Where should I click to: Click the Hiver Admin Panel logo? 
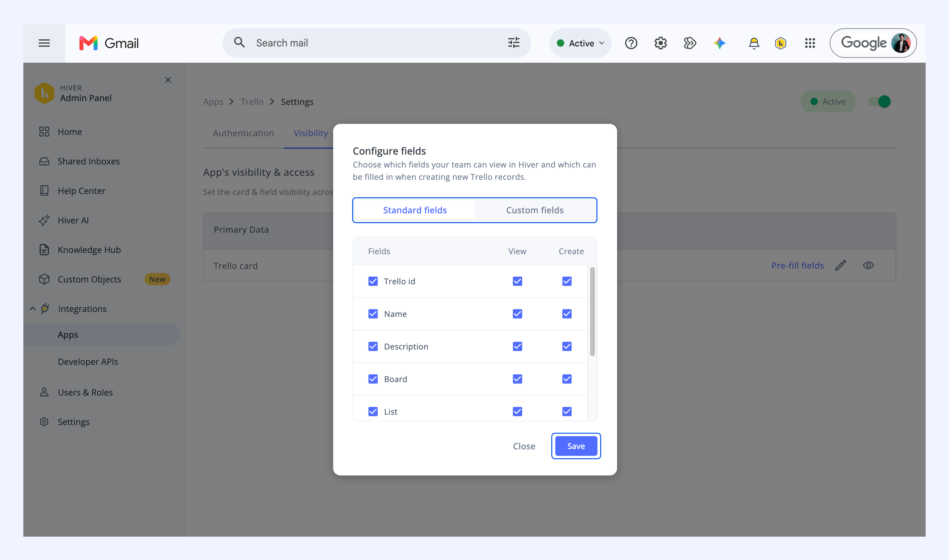point(44,93)
